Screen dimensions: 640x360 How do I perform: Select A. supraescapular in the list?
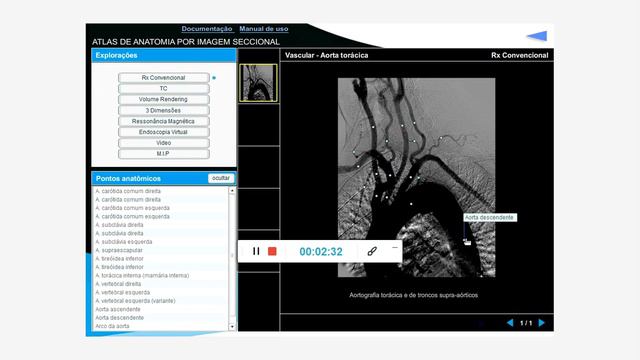point(119,250)
